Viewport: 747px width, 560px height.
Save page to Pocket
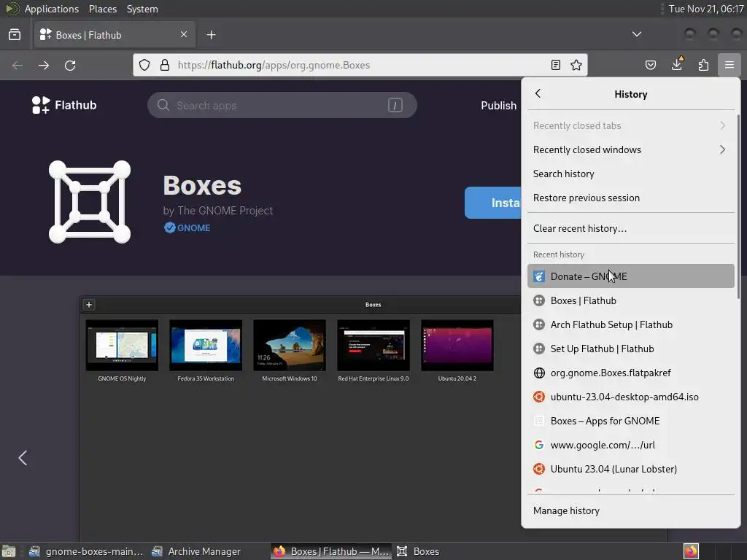[x=651, y=65]
